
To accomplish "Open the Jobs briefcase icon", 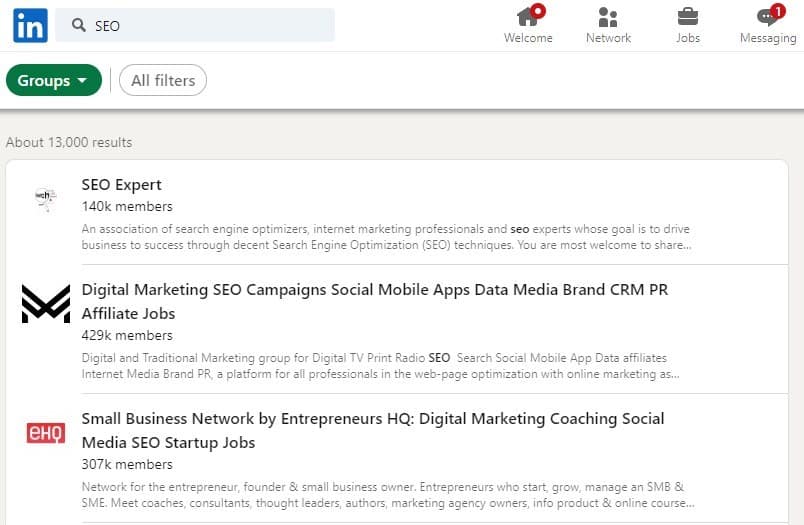I will [688, 16].
